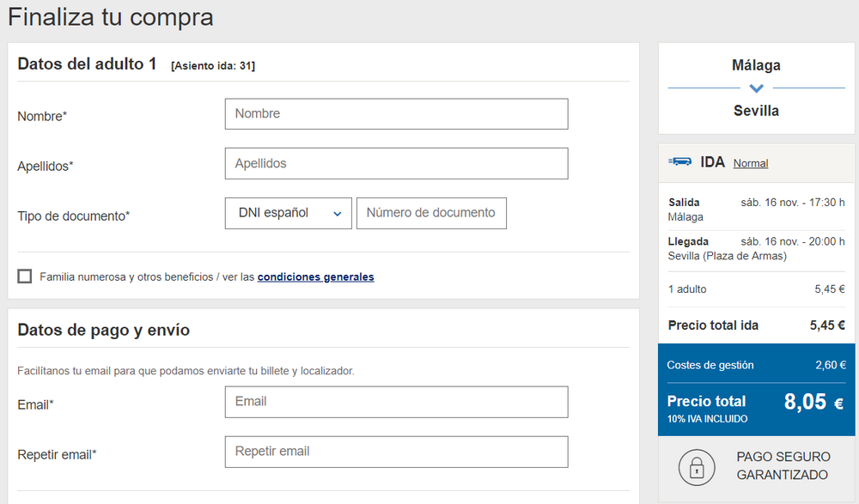Select the Número de documento field
This screenshot has width=859, height=504.
click(x=431, y=213)
